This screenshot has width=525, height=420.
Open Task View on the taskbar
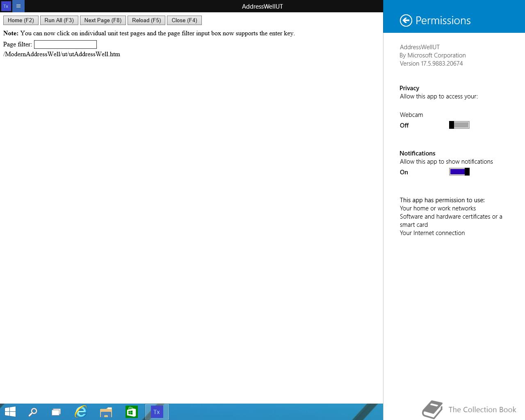[x=56, y=412]
